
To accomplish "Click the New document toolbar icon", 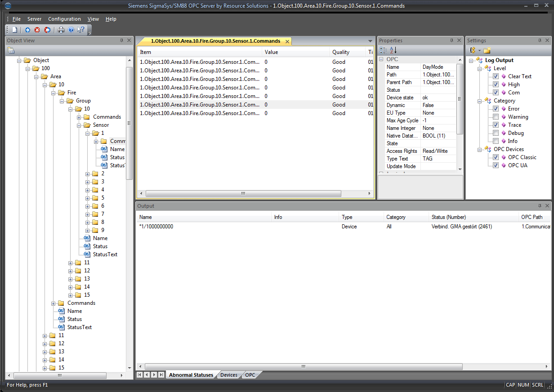I will [15, 30].
